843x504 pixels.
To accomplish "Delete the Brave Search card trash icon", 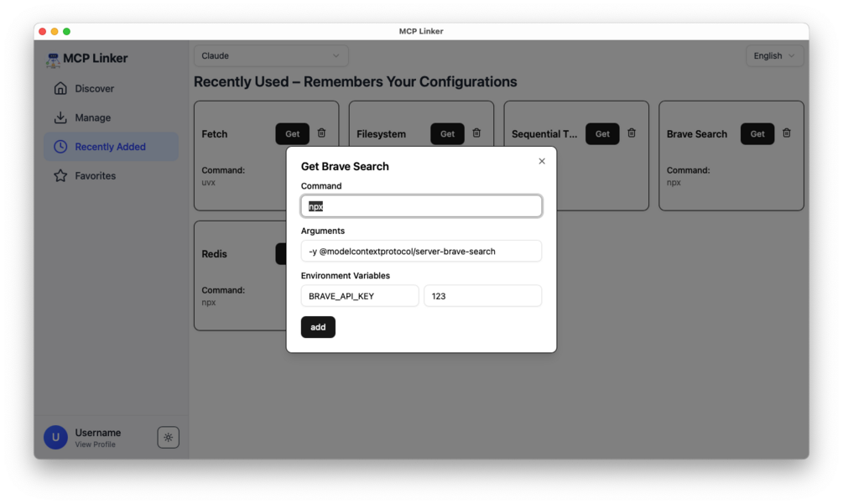I will coord(787,132).
